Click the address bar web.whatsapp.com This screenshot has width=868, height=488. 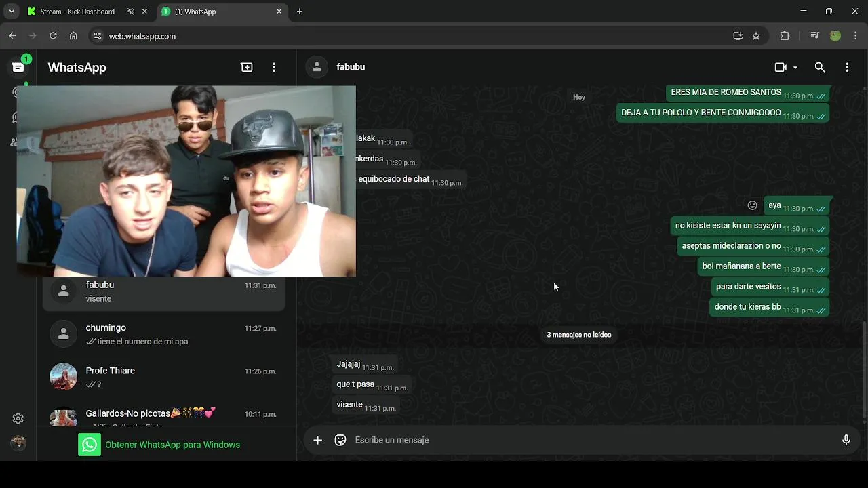(142, 36)
